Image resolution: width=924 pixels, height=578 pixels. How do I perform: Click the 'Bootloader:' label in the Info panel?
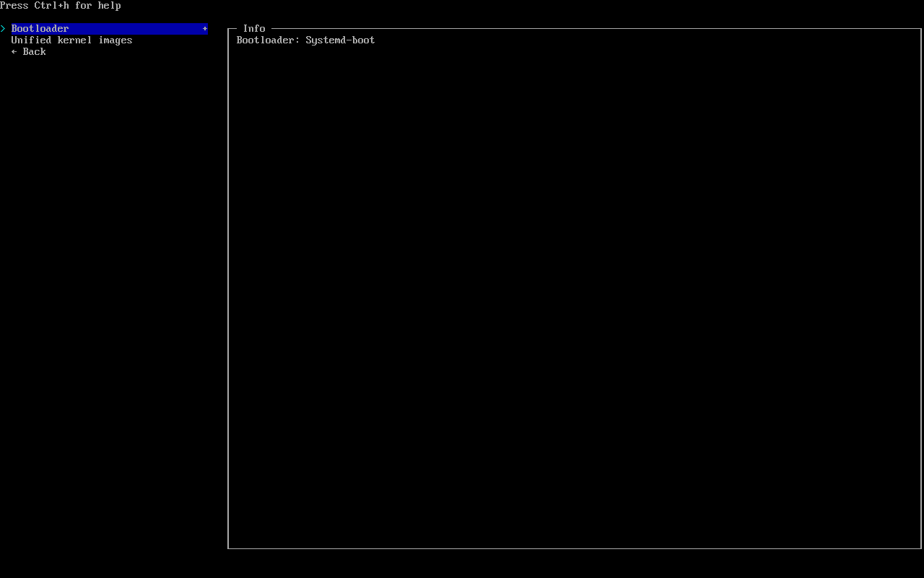268,40
